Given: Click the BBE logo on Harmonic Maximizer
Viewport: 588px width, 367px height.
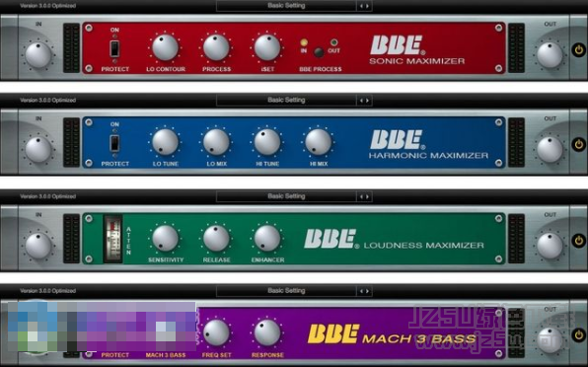Looking at the screenshot, I should pos(398,140).
